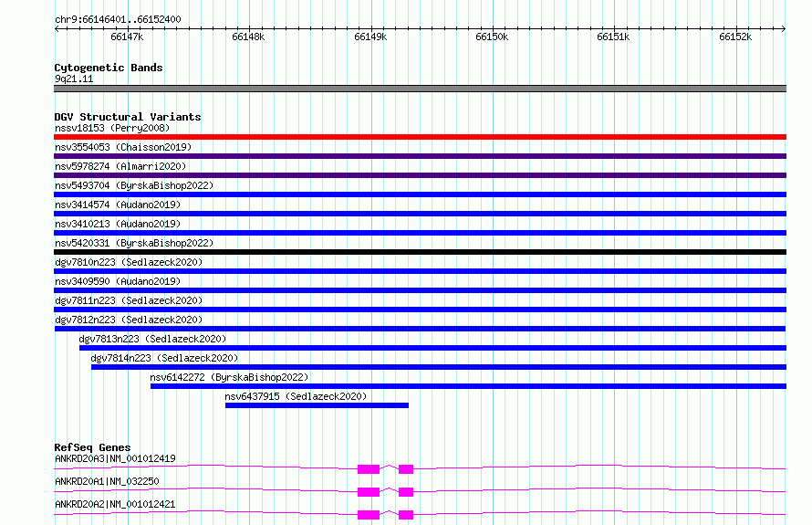Open the nsv3410213 (Audano2019) label

pos(118,224)
